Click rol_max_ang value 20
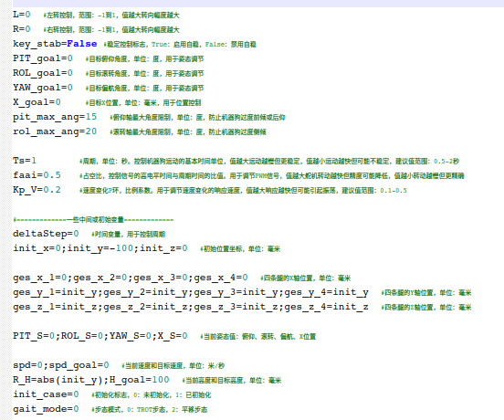Viewport: 504px width, 420px height. click(91, 131)
